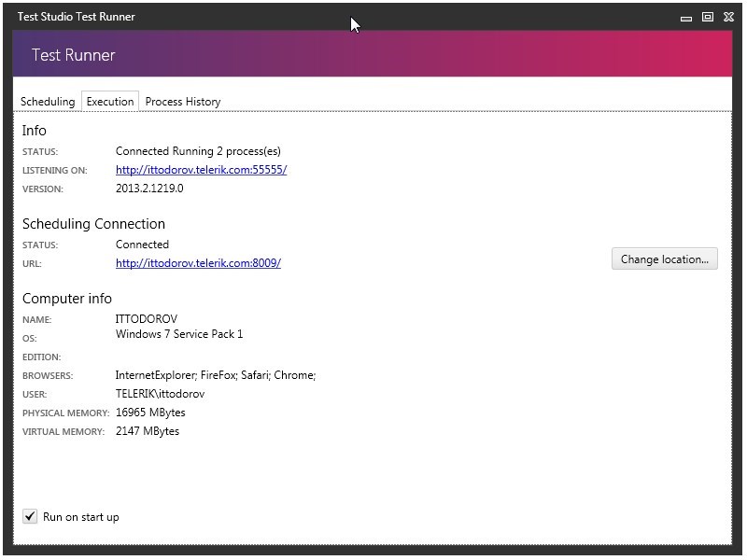This screenshot has height=560, width=747.
Task: Click the LISTENING ON label
Action: (x=55, y=171)
